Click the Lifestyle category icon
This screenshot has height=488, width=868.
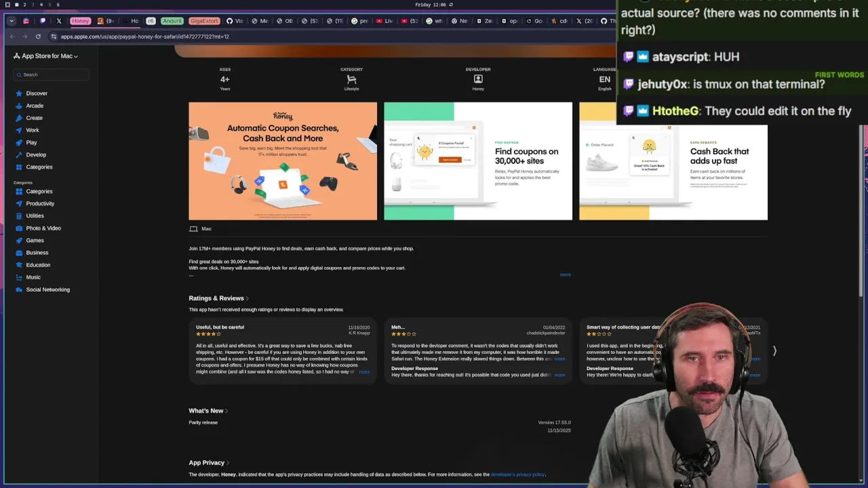click(351, 79)
